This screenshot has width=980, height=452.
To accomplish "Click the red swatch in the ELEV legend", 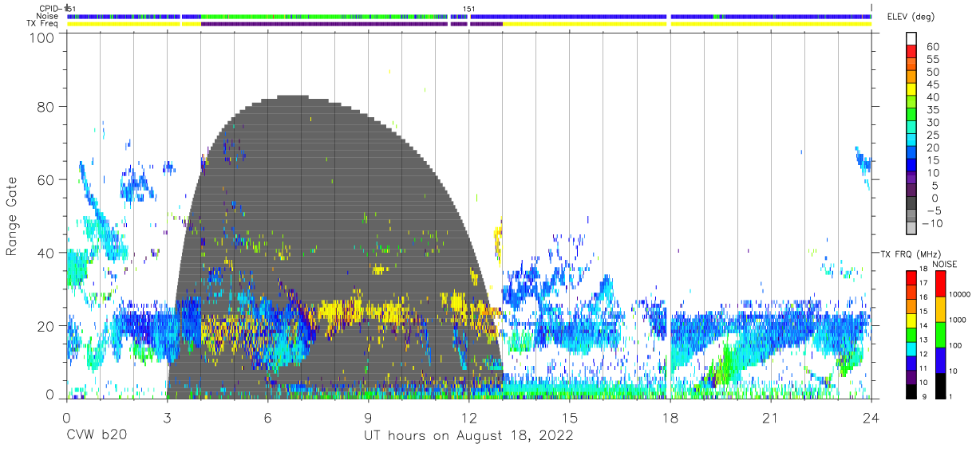I will [x=911, y=51].
